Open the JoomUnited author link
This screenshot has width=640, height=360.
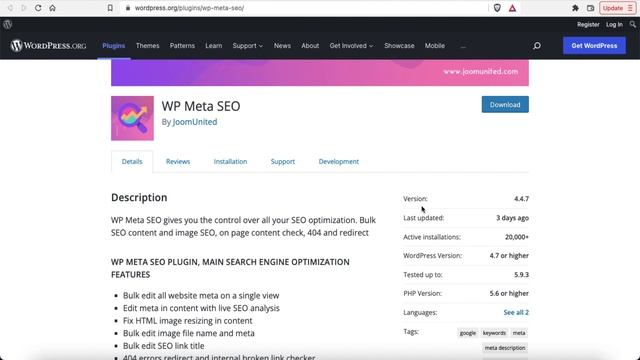(195, 122)
